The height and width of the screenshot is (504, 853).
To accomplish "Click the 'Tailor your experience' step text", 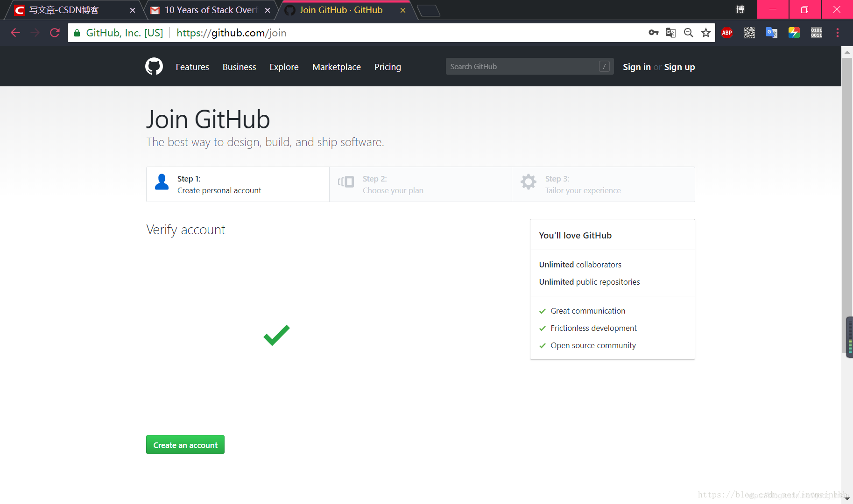I will pos(583,190).
